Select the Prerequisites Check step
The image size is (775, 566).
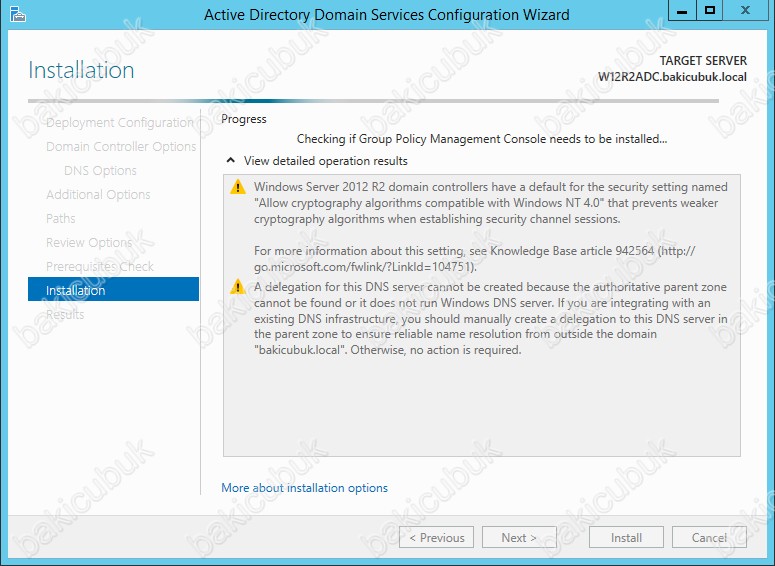(x=100, y=266)
